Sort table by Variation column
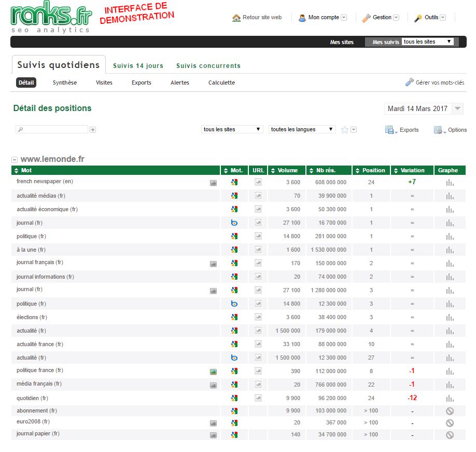Viewport: 476px width, 452px height. pyautogui.click(x=412, y=170)
